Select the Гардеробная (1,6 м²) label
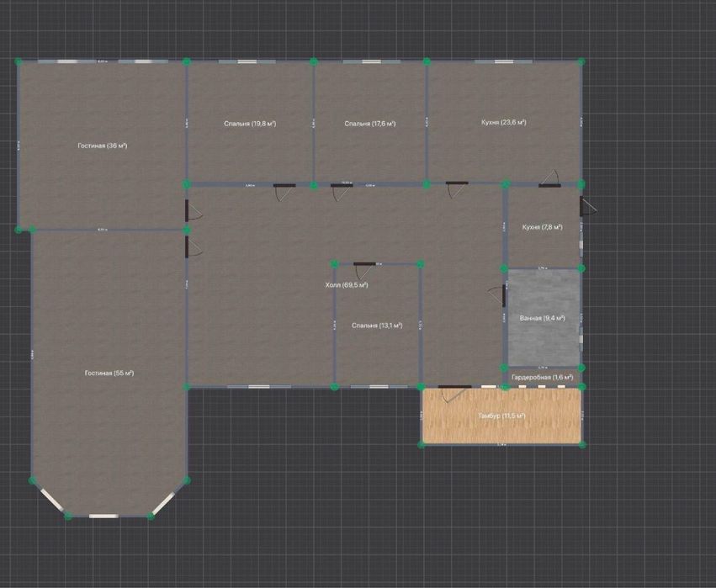The height and width of the screenshot is (588, 716). (542, 378)
